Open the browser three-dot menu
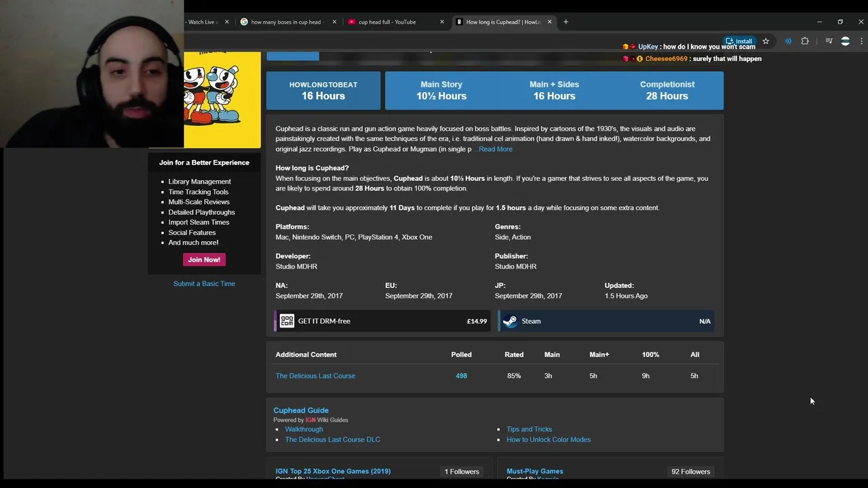This screenshot has height=488, width=868. (x=862, y=41)
